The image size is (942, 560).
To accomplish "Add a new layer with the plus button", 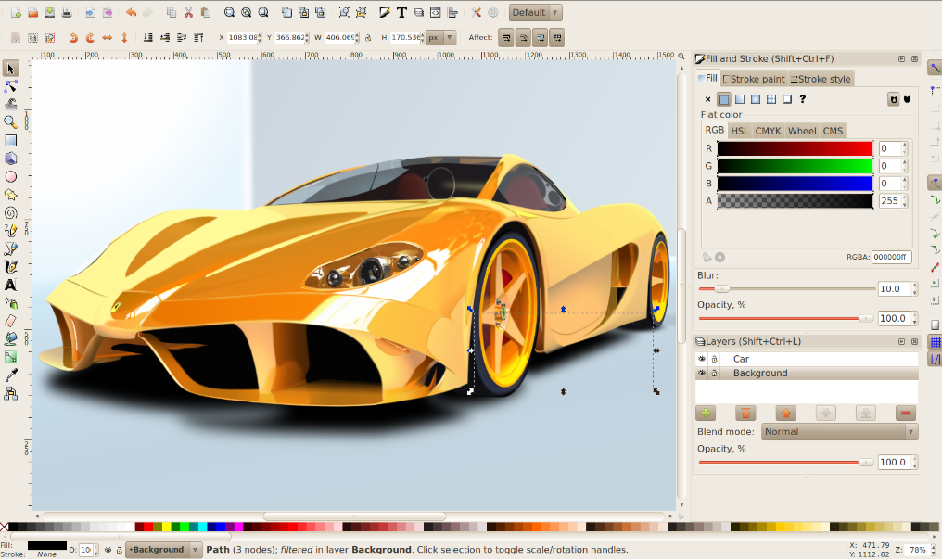I will [705, 413].
